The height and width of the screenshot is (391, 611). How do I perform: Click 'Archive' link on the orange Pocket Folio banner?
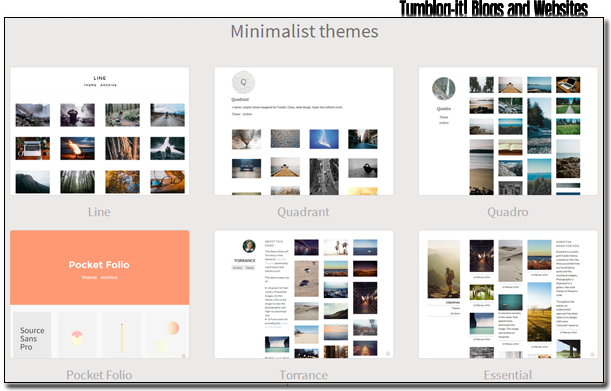pyautogui.click(x=109, y=278)
